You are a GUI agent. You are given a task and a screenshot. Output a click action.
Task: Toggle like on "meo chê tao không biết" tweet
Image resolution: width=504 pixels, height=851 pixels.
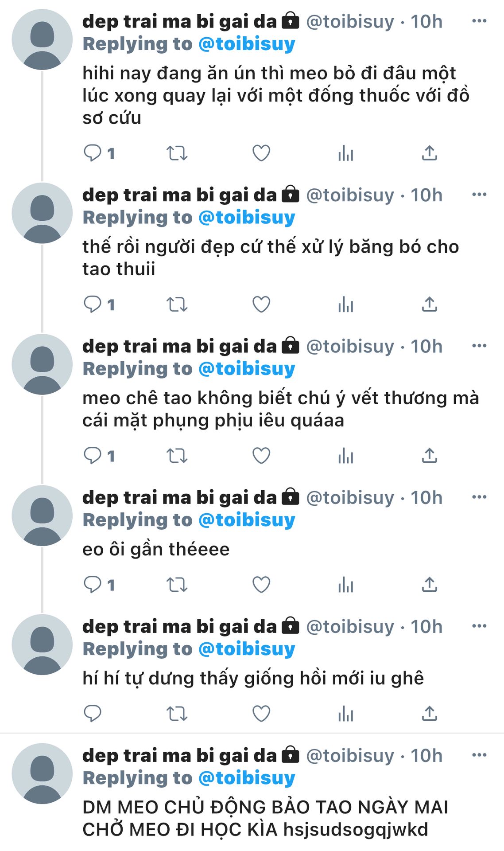coord(261,456)
